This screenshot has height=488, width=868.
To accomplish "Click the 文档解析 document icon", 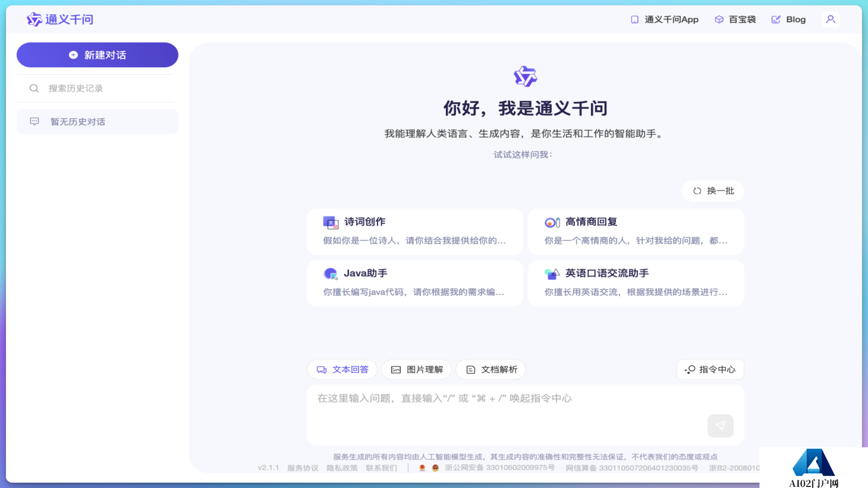I will pyautogui.click(x=471, y=370).
